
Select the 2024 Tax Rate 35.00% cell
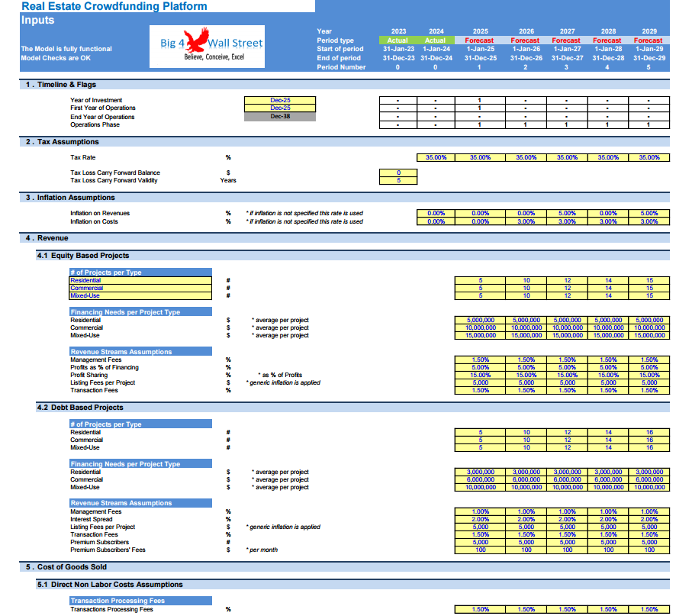point(436,158)
